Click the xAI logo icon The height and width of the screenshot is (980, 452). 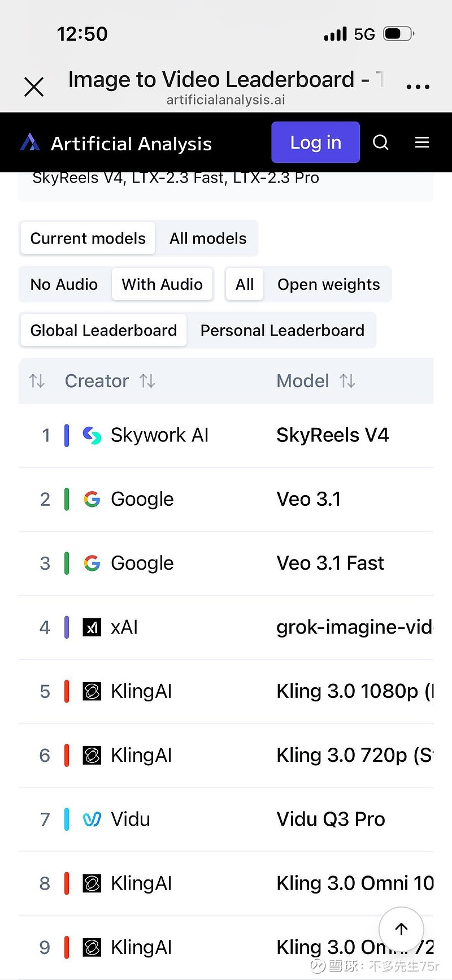pyautogui.click(x=92, y=627)
